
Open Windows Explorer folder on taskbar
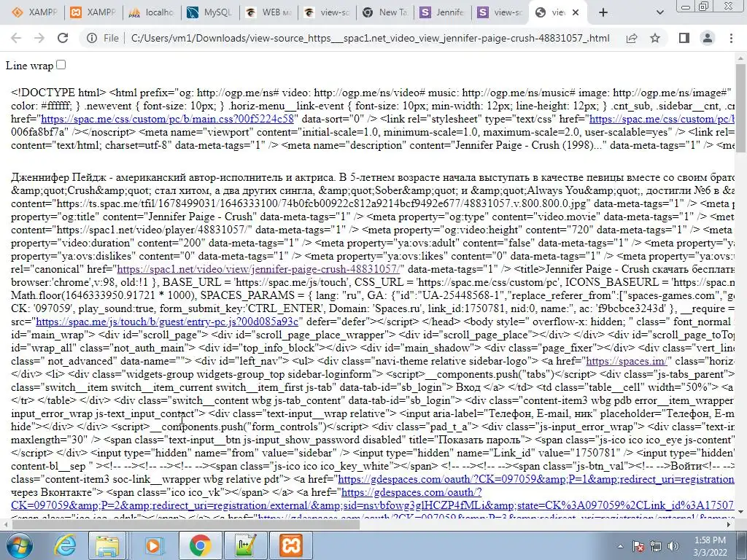click(107, 545)
